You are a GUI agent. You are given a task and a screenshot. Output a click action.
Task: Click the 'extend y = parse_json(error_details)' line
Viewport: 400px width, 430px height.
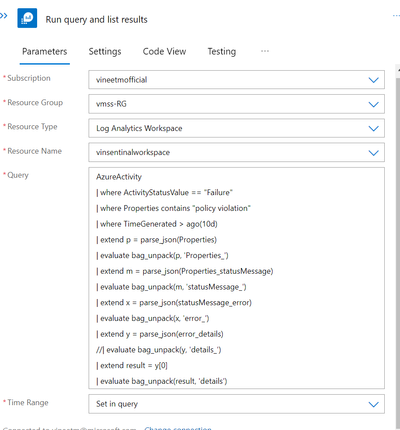pyautogui.click(x=160, y=334)
